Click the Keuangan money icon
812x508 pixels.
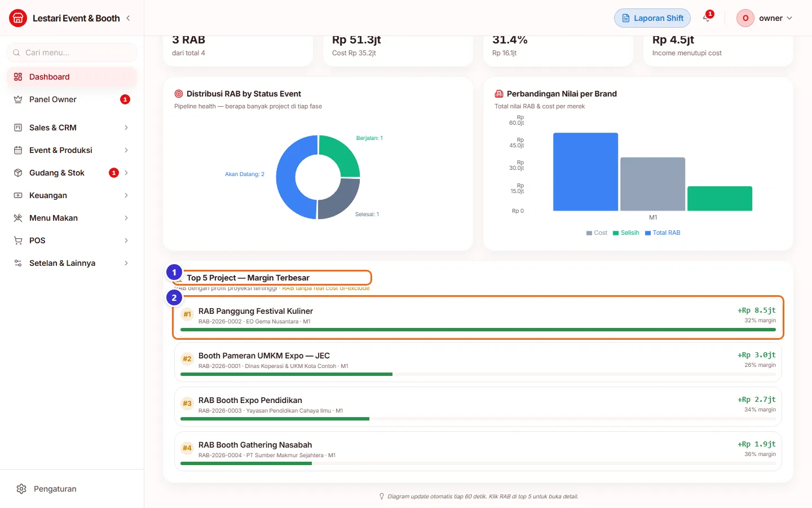(x=18, y=195)
